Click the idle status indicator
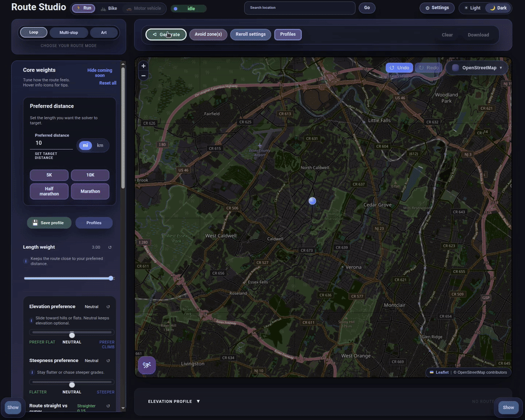This screenshot has width=525, height=420. pos(189,8)
